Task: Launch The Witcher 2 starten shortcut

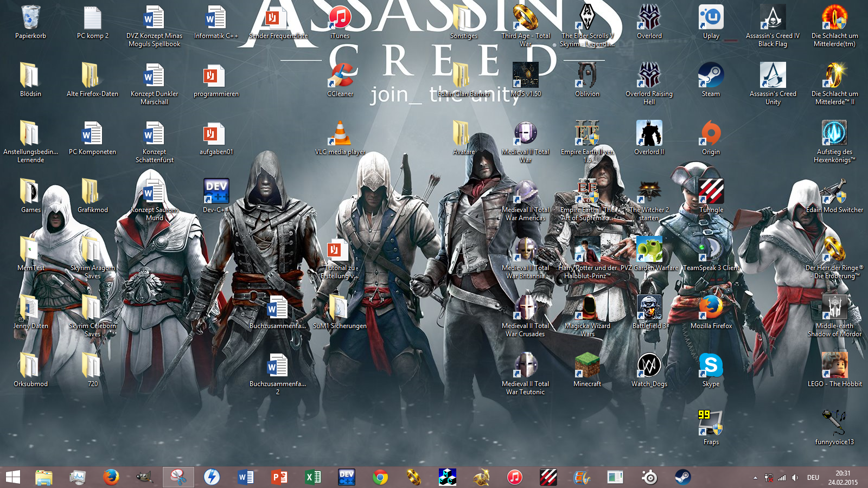Action: (x=649, y=191)
